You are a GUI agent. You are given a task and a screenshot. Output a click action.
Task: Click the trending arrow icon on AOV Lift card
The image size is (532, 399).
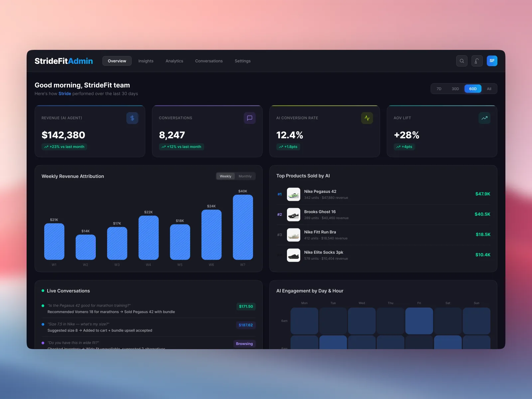click(484, 118)
